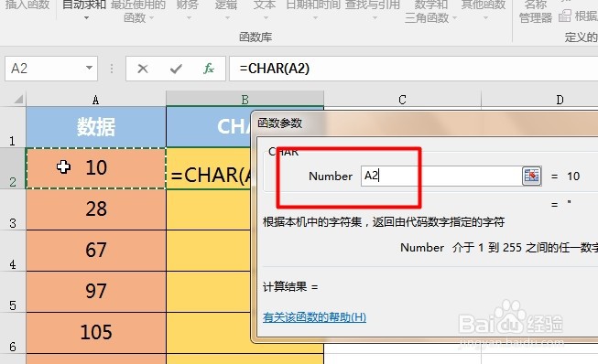Screen dimensions: 598x364
Task: Select row 5 header
Action: [13, 292]
